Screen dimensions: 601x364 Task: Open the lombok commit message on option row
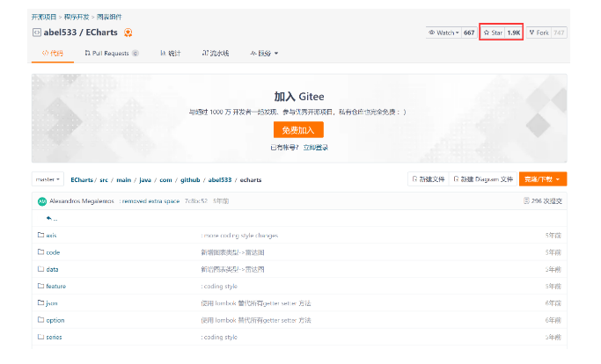point(256,320)
